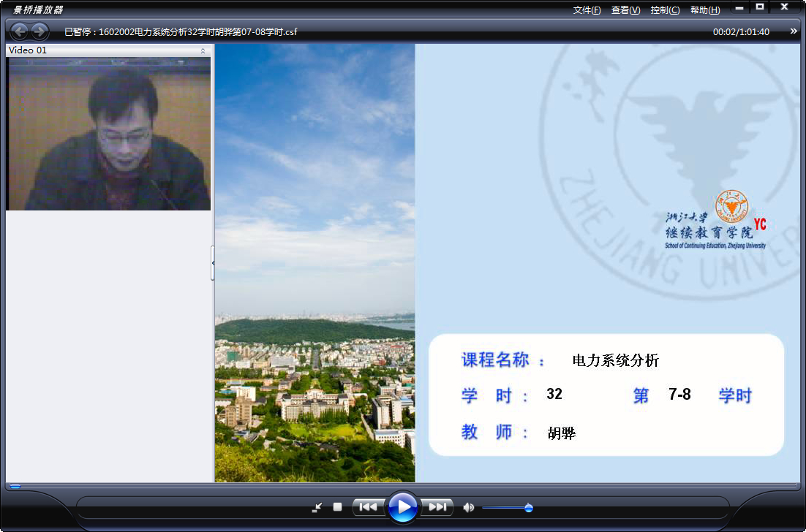Click the paused file title text

point(181,32)
